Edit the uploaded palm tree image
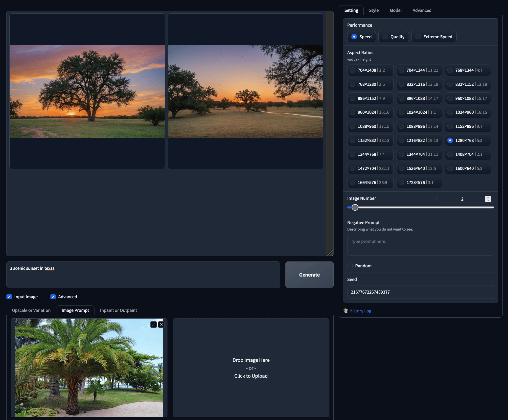 tap(153, 324)
